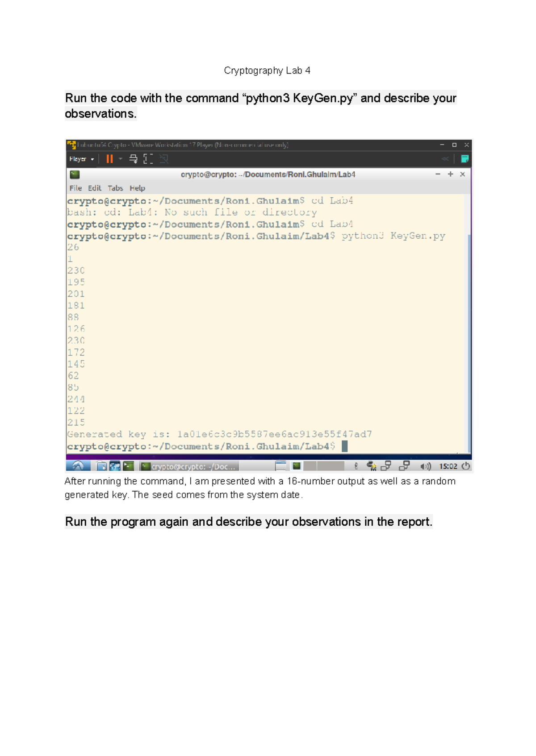Select the crypto@crypto terminal taskbar button
The image size is (536, 756).
189,467
